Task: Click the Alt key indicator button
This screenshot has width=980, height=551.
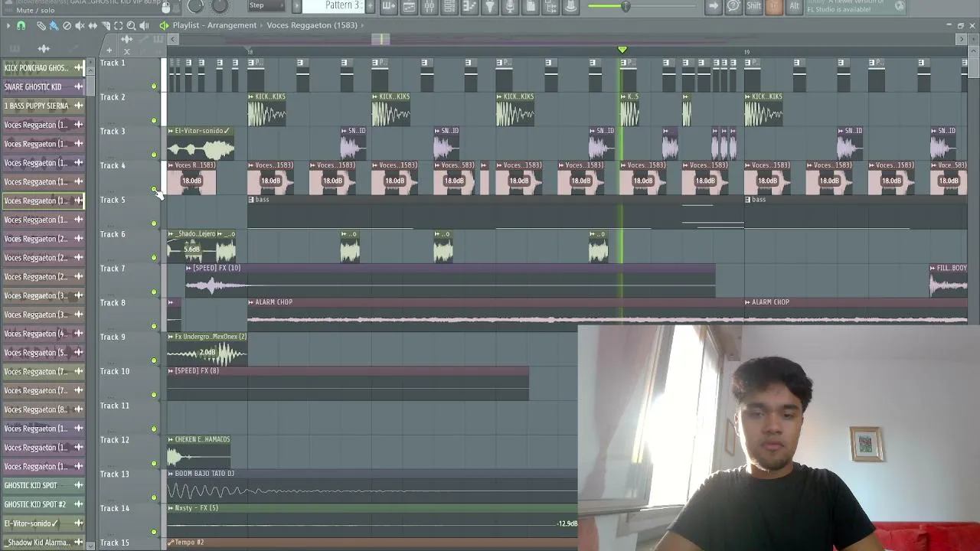Action: point(794,6)
